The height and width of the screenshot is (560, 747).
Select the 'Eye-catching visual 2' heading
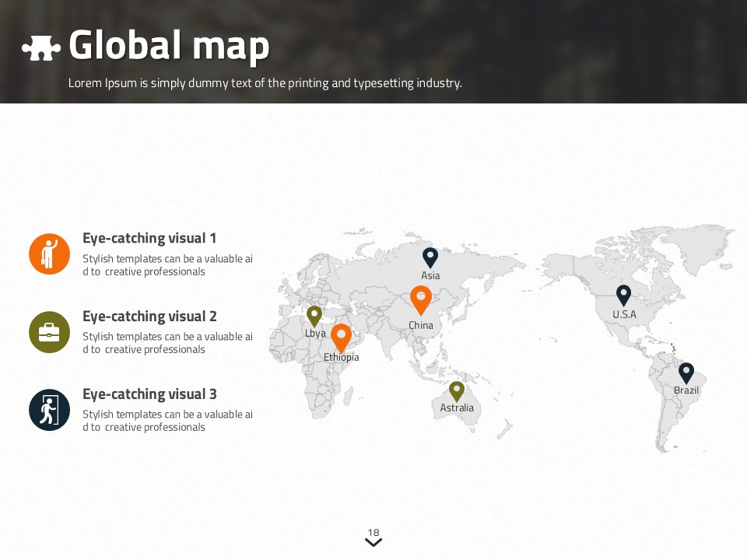(149, 317)
